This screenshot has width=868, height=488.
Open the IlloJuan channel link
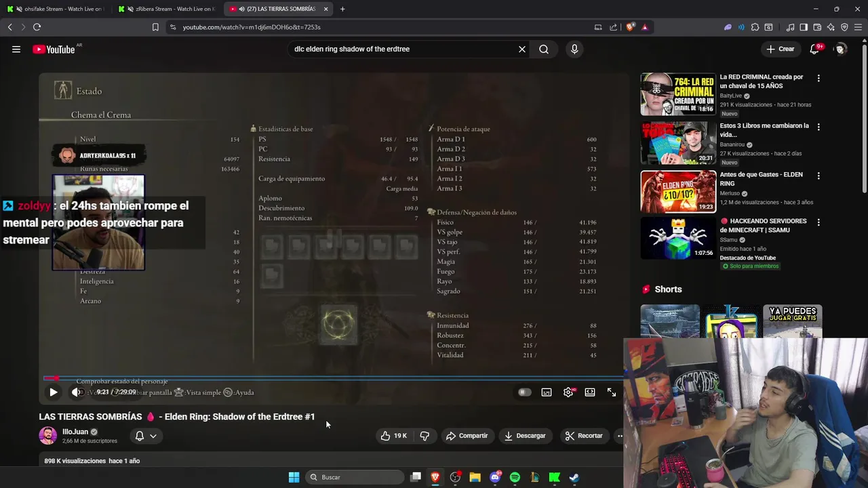[x=75, y=432]
